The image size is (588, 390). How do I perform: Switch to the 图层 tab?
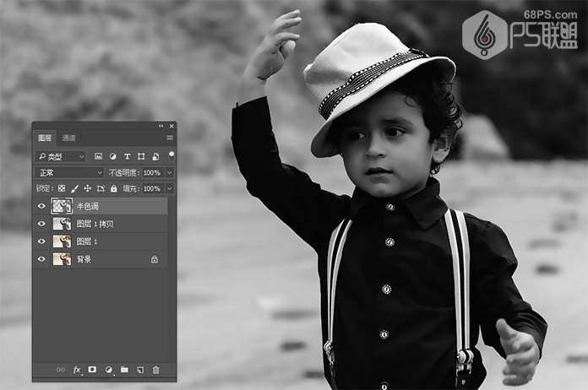[45, 138]
